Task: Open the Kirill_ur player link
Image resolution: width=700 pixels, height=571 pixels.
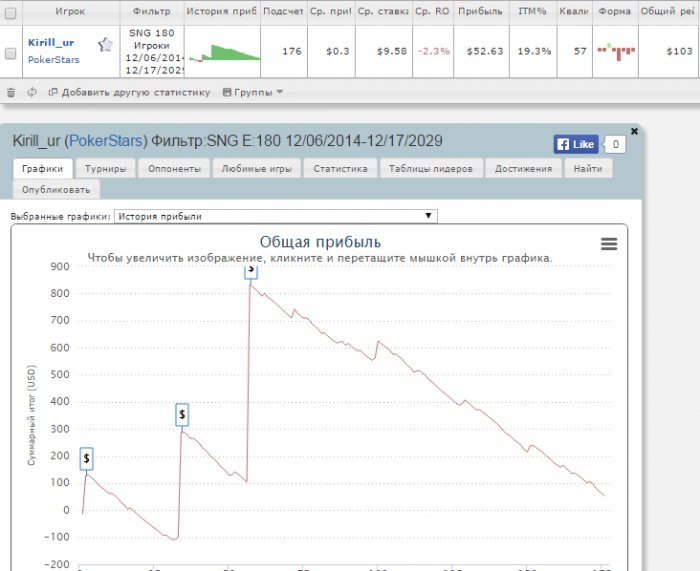Action: tap(51, 43)
